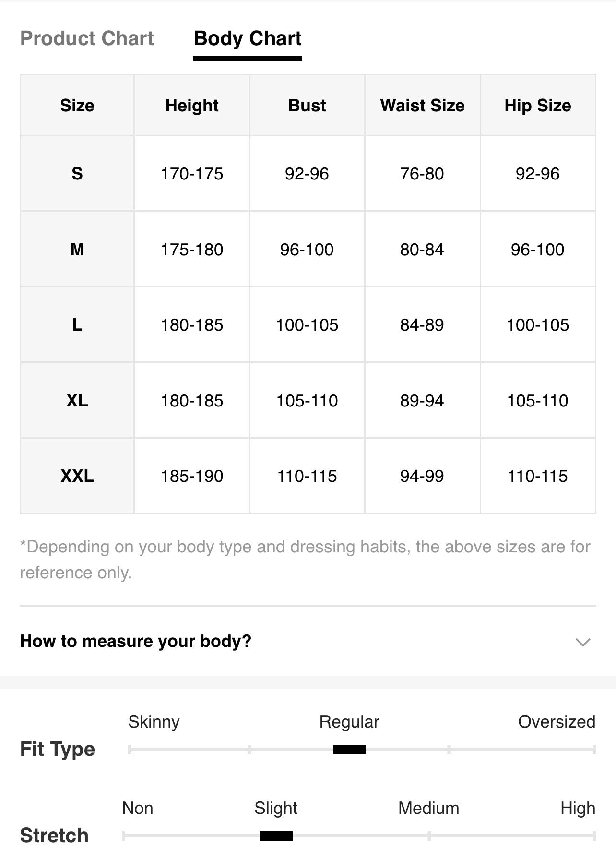616x860 pixels.
Task: Open How to measure your body section
Action: point(308,642)
